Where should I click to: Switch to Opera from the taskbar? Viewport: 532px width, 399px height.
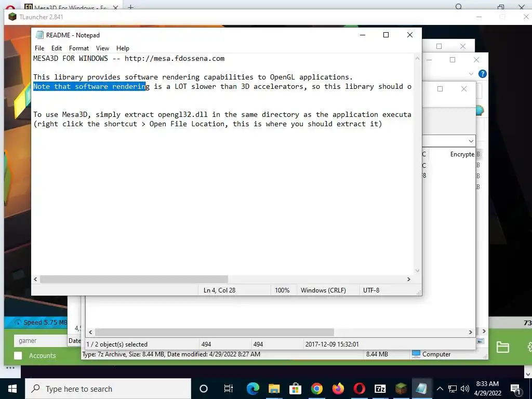pos(360,389)
